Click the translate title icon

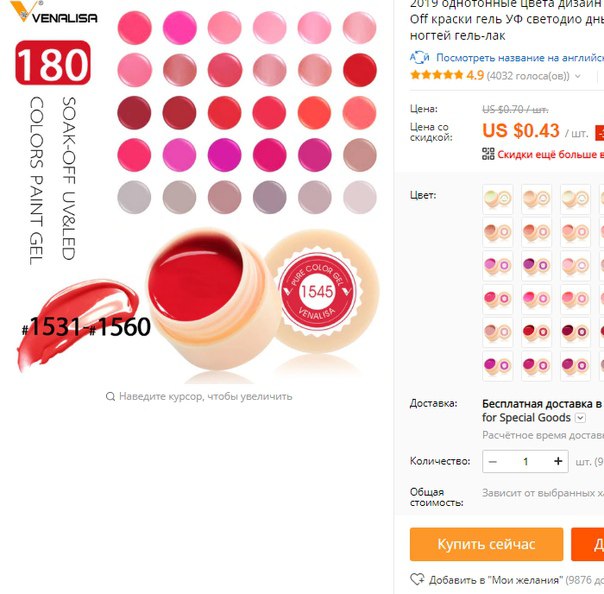click(x=419, y=58)
